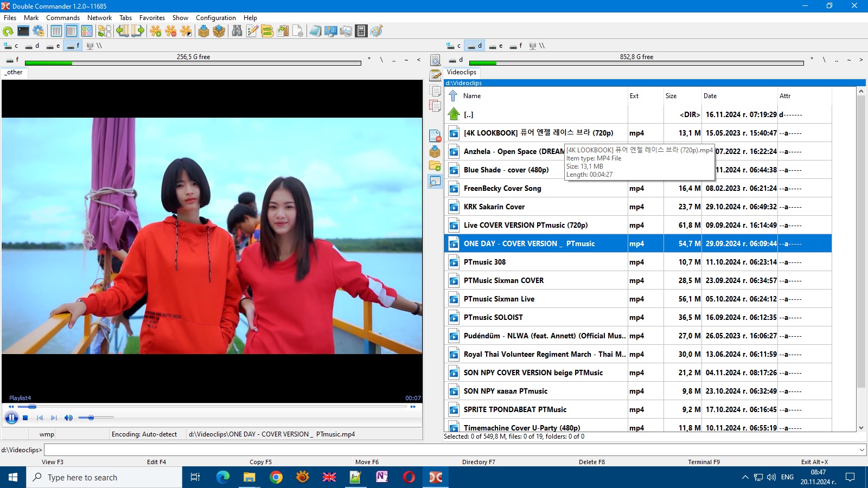Image resolution: width=868 pixels, height=488 pixels.
Task: Mute the video player sound
Action: (68, 418)
